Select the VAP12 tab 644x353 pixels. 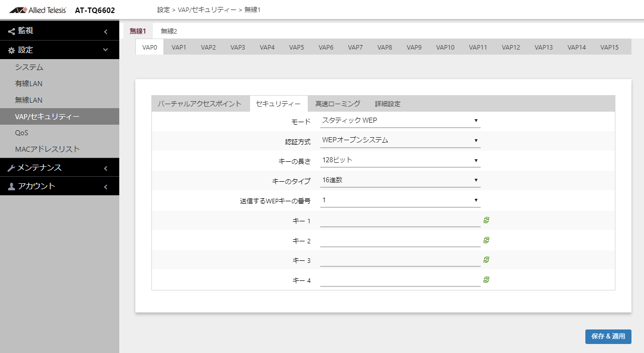[x=511, y=48]
